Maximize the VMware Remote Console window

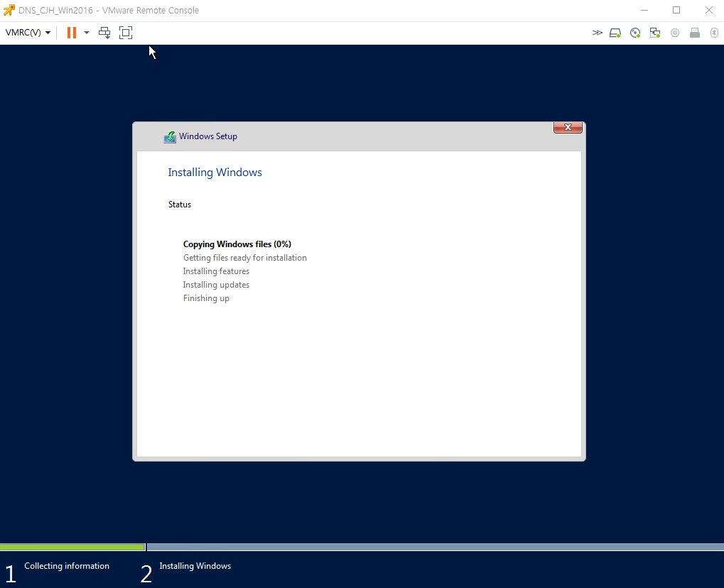[x=676, y=10]
